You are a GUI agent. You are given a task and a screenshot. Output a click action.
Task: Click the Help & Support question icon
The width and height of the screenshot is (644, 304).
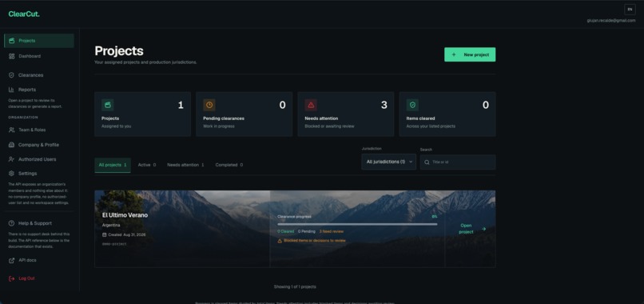coord(11,223)
